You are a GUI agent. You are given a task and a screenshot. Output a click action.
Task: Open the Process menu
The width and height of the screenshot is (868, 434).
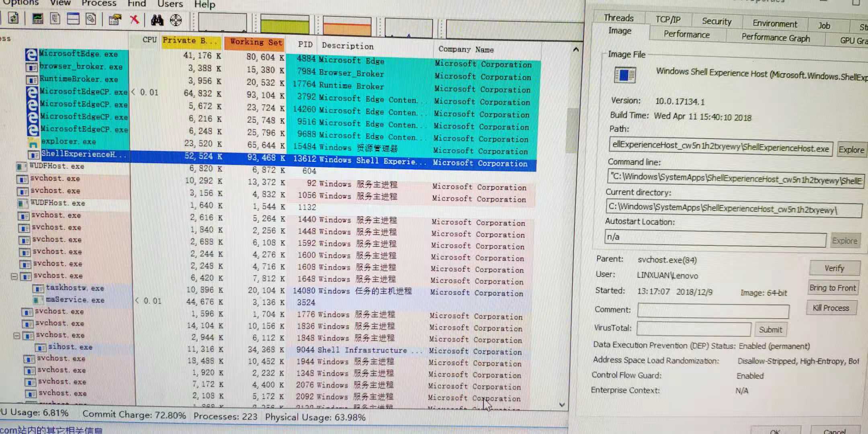(99, 3)
